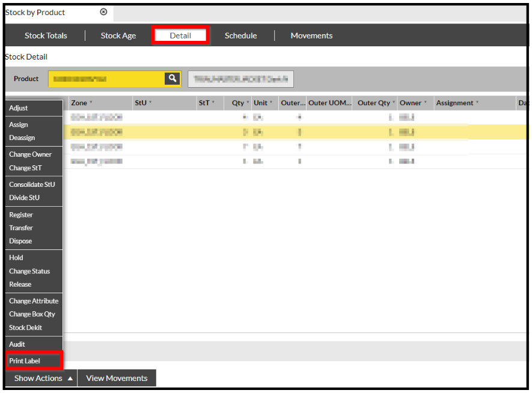
Task: Close the Stock by Product tab
Action: (x=103, y=12)
